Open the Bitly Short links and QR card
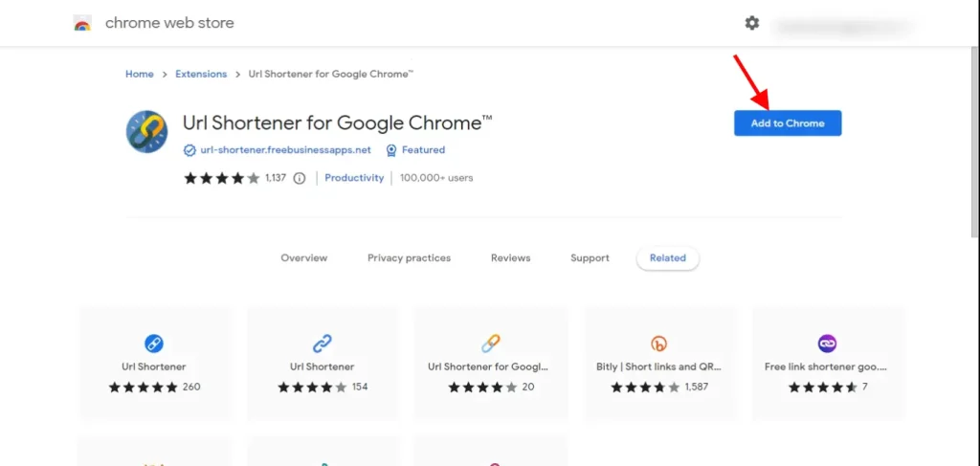Screen dimensions: 980x466 [659, 363]
